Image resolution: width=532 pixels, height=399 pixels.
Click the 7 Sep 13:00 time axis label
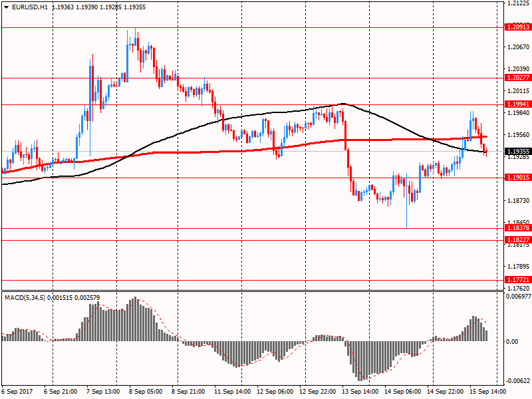click(103, 392)
